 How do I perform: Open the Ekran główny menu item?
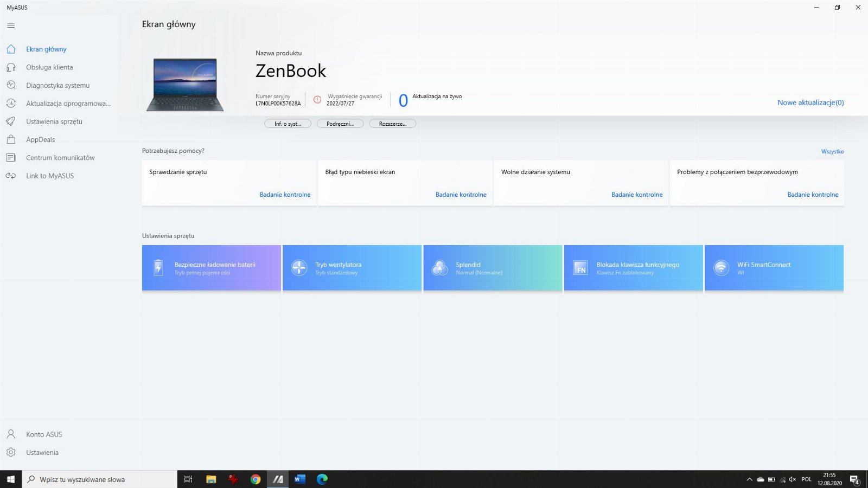[x=46, y=49]
